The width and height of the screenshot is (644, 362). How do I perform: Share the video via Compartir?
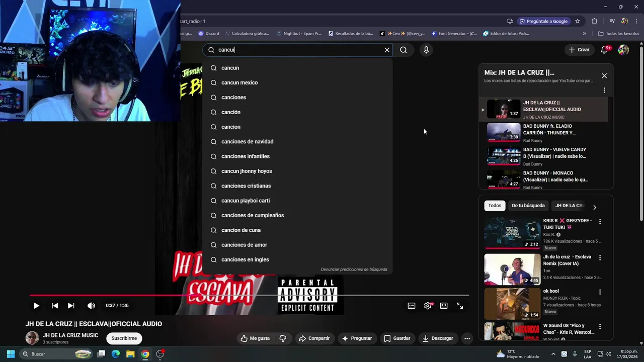tap(314, 338)
